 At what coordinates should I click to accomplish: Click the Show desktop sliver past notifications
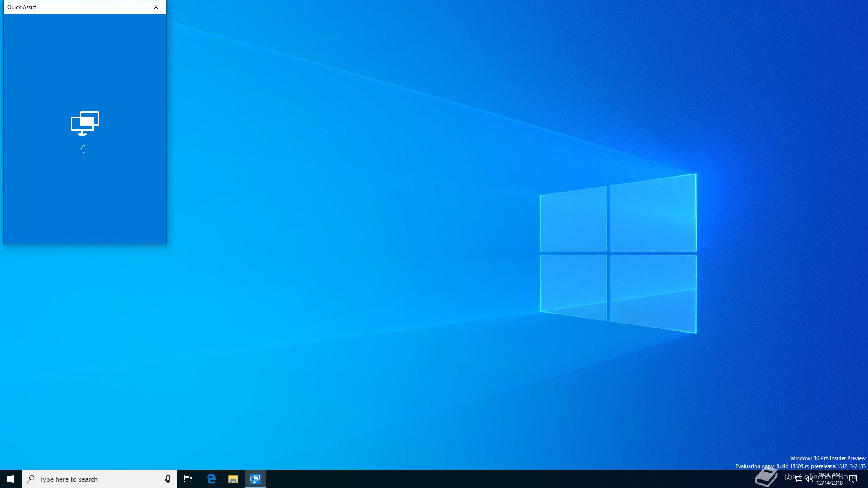point(866,479)
